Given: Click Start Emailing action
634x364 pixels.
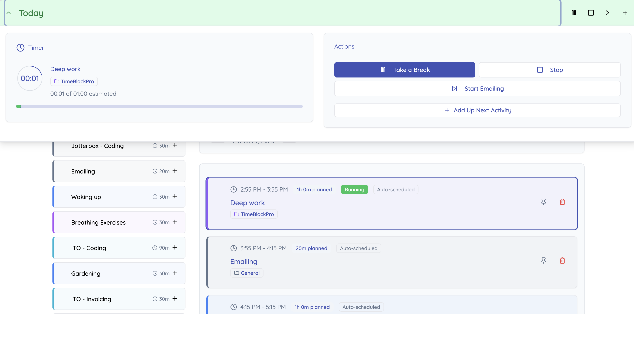Looking at the screenshot, I should click(477, 89).
